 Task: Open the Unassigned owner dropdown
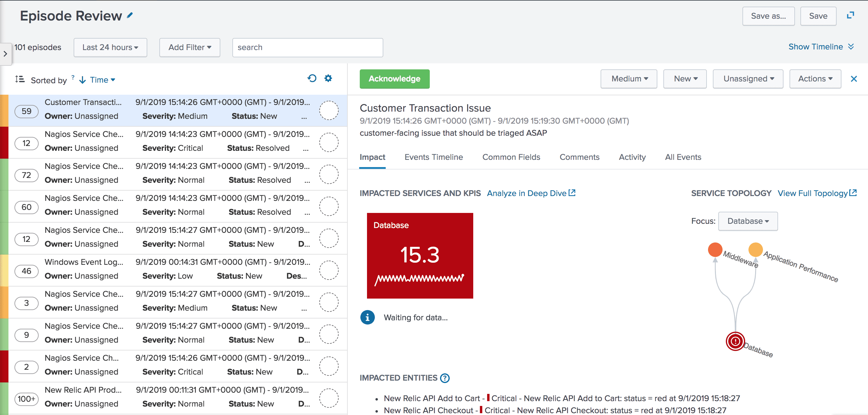[748, 79]
